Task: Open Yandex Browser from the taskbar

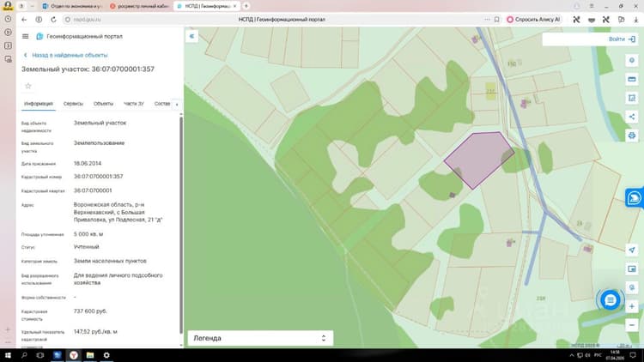Action: coord(74,355)
